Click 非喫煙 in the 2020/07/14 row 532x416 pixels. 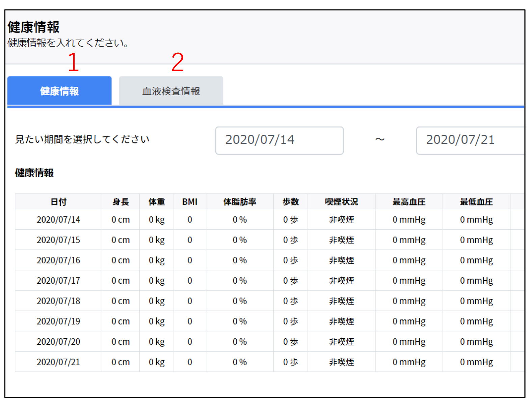[341, 219]
